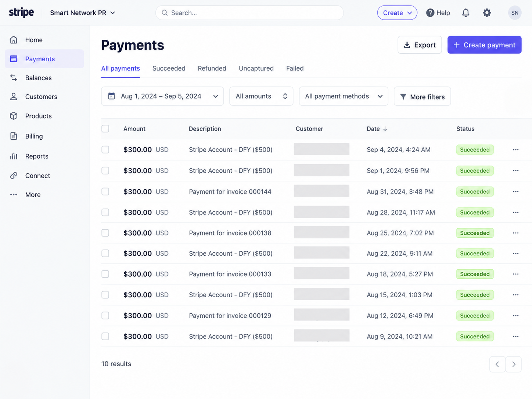Open Help in the header
Viewport: 532px width, 399px height.
pos(438,13)
